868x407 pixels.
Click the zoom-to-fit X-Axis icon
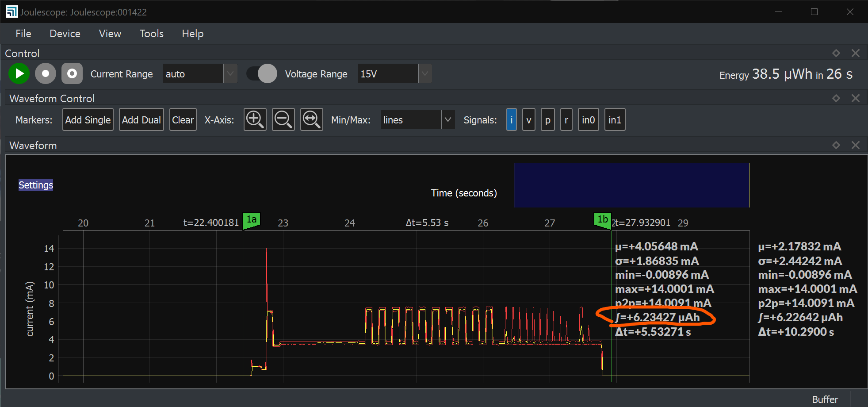(x=311, y=119)
